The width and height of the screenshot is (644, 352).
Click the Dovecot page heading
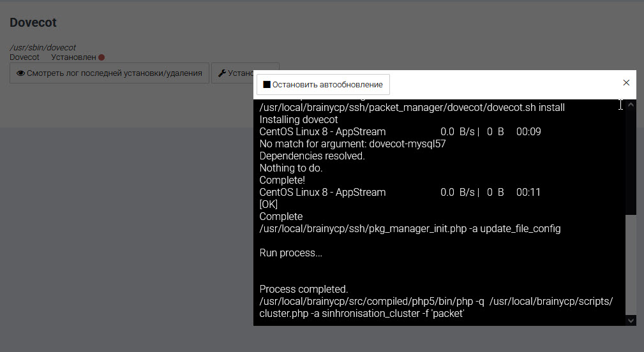[x=33, y=22]
